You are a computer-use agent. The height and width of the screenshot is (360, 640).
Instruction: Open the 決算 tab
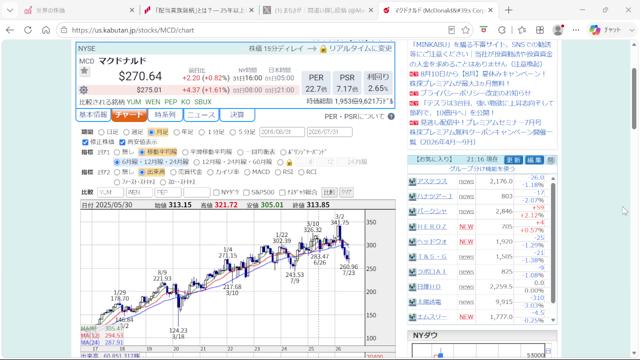click(x=237, y=115)
